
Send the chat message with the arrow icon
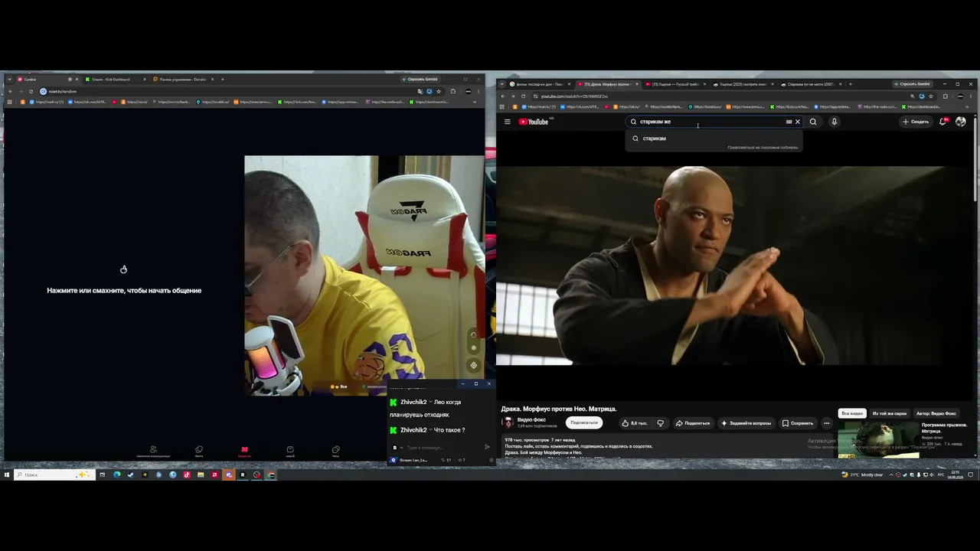point(487,447)
